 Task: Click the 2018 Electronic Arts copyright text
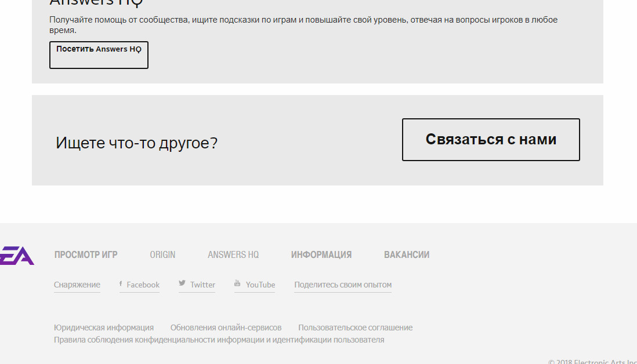tap(592, 362)
